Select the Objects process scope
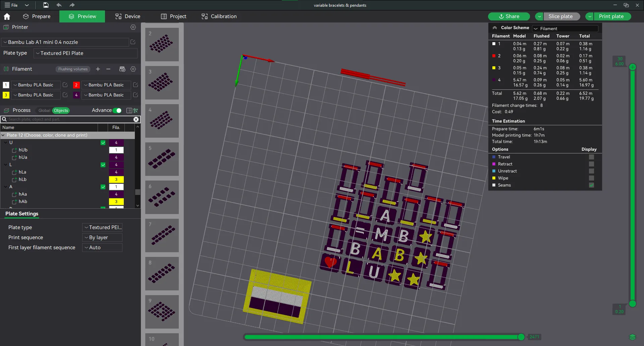 coord(61,111)
